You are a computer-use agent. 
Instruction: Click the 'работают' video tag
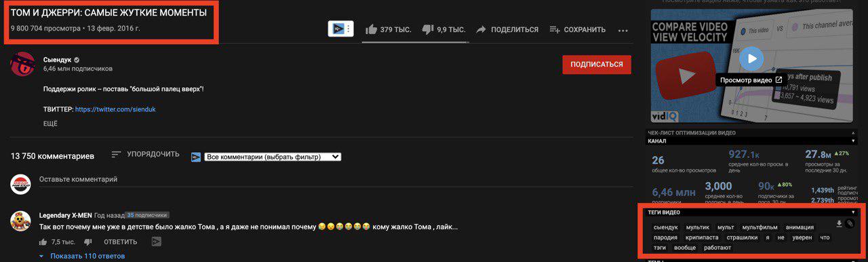click(717, 248)
